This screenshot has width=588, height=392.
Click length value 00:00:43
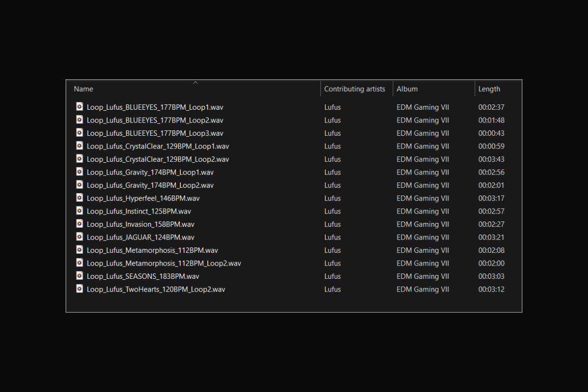[491, 133]
